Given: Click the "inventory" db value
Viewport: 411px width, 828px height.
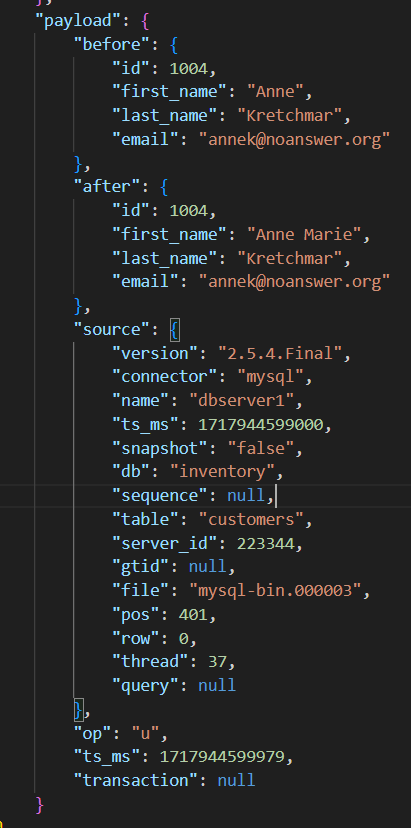Looking at the screenshot, I should pos(222,472).
